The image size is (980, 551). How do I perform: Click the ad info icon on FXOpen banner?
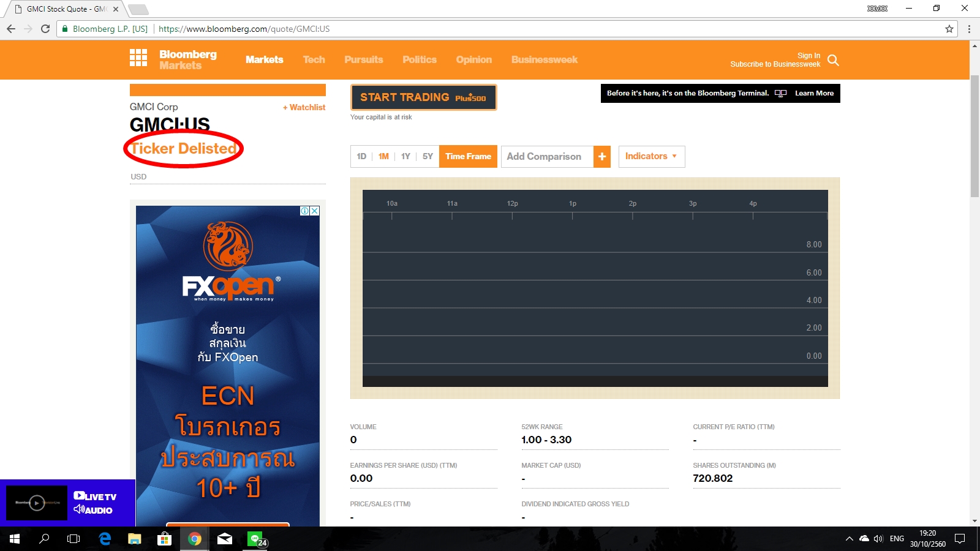tap(304, 211)
